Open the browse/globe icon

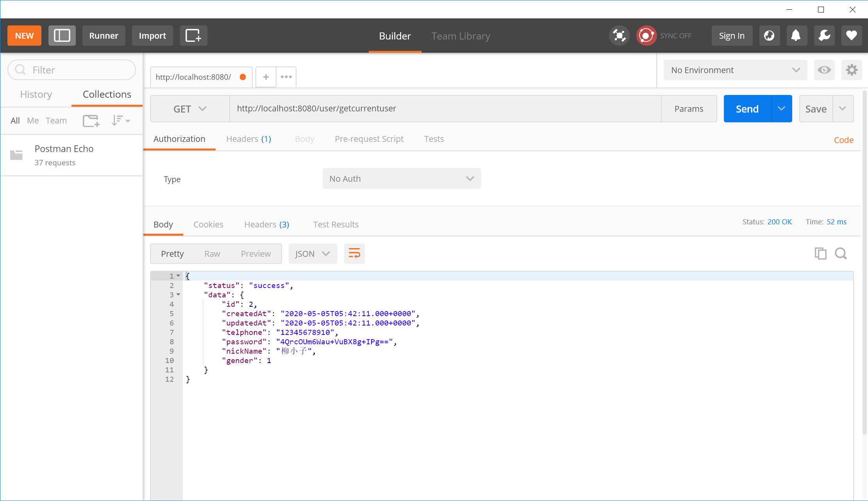tap(769, 36)
